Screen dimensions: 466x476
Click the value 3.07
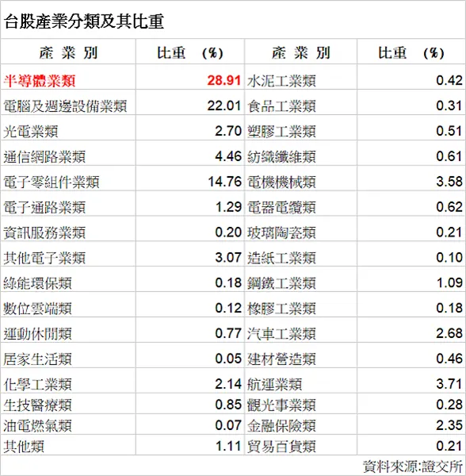tap(228, 257)
